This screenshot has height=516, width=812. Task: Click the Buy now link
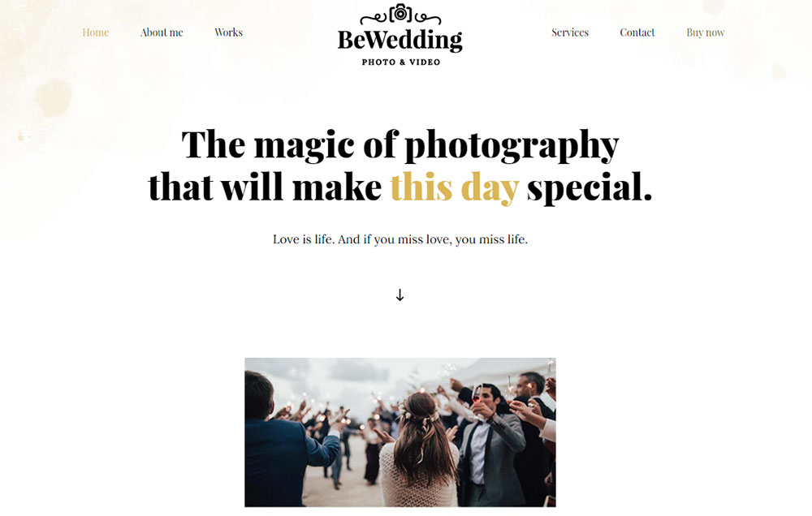[x=706, y=32]
